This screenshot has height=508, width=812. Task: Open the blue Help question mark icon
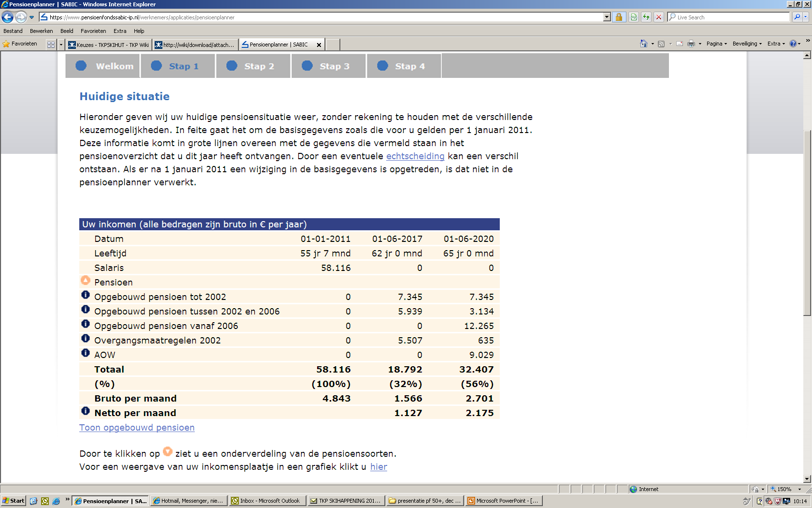click(793, 44)
